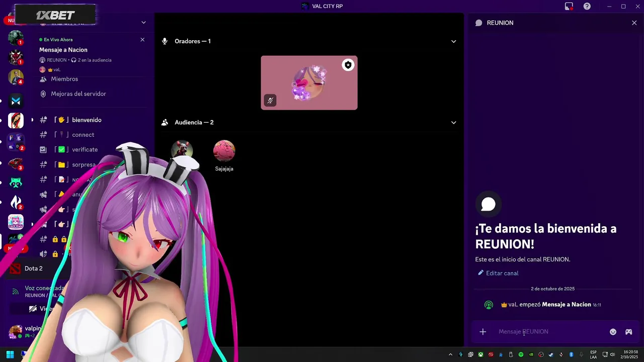Viewport: 644px width, 362px height.
Task: Dismiss the En Vivo Ahora live banner
Action: tap(142, 40)
